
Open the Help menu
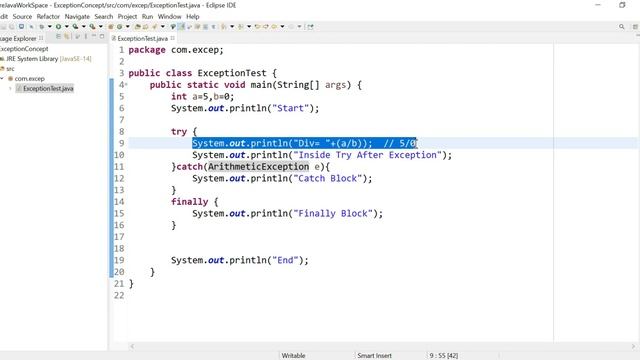(193, 16)
